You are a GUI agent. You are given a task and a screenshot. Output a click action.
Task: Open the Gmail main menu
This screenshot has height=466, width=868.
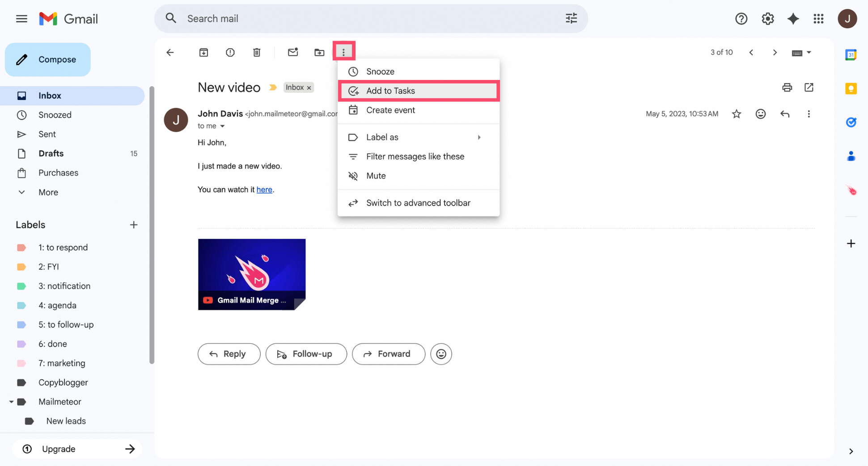21,18
